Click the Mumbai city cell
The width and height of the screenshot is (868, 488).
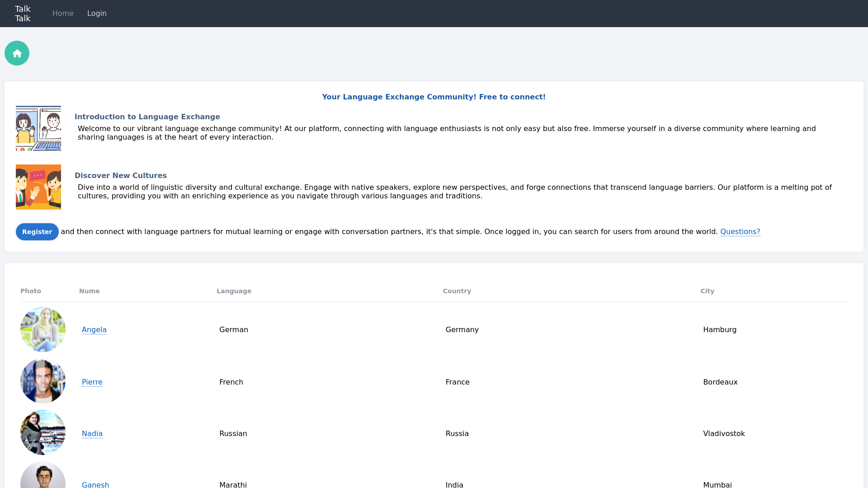click(717, 484)
